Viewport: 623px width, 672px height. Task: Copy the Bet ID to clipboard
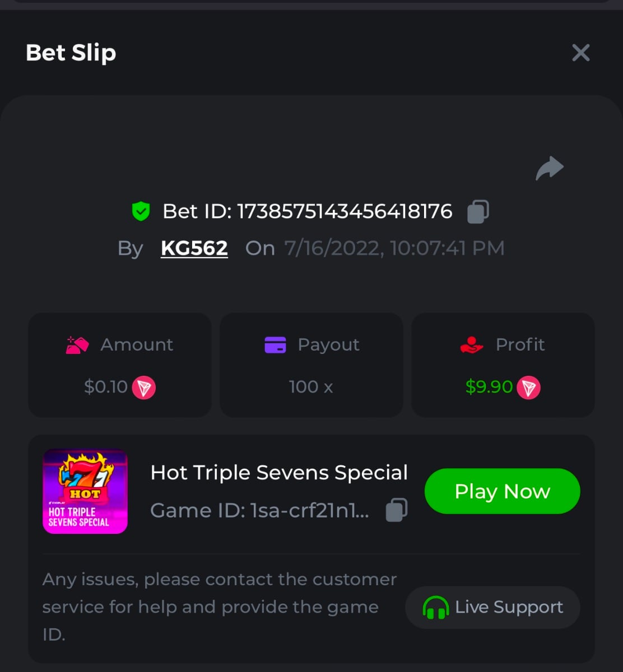click(478, 212)
